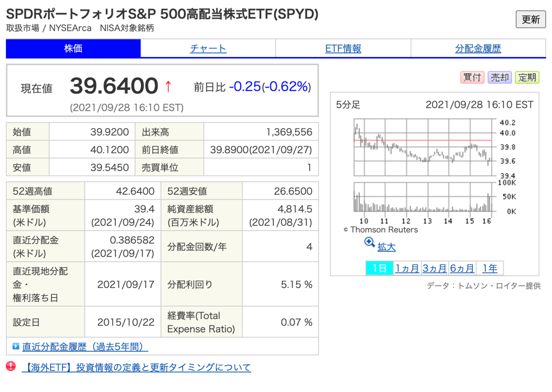Open 直近分配金履歴(過去5年間) link
Viewport: 552px width, 392px height.
85,346
